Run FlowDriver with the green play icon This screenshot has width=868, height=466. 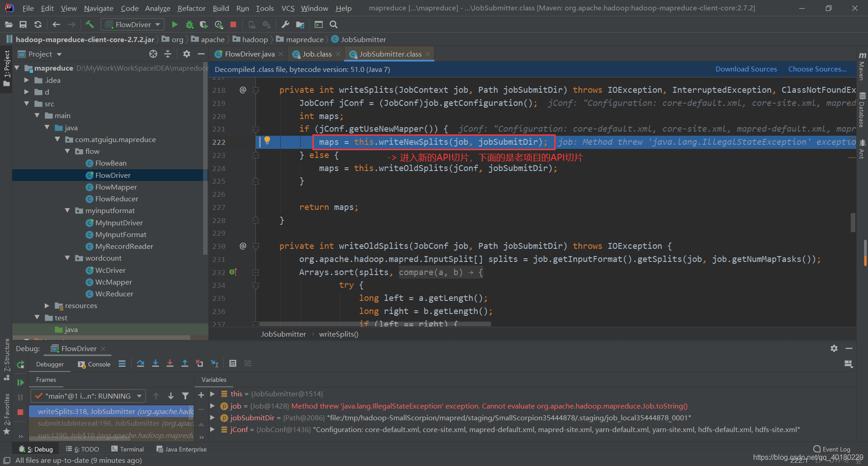[x=175, y=24]
